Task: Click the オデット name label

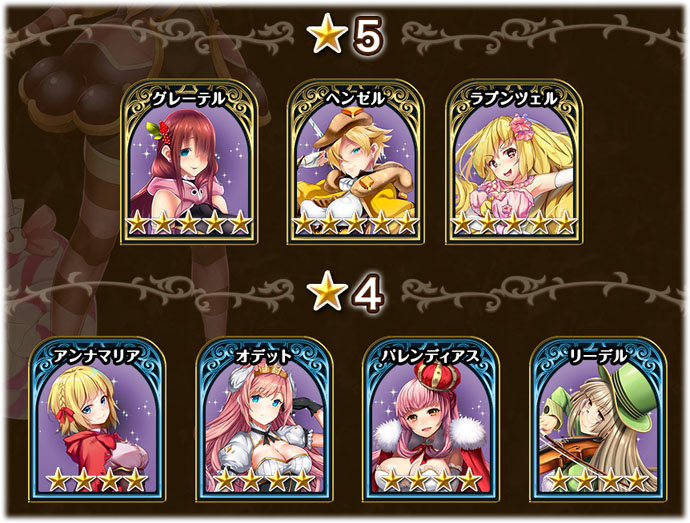Action: 264,357
